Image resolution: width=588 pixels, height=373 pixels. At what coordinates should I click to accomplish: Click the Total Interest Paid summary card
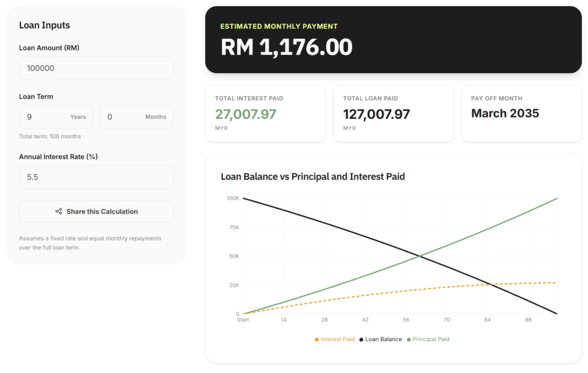click(265, 112)
